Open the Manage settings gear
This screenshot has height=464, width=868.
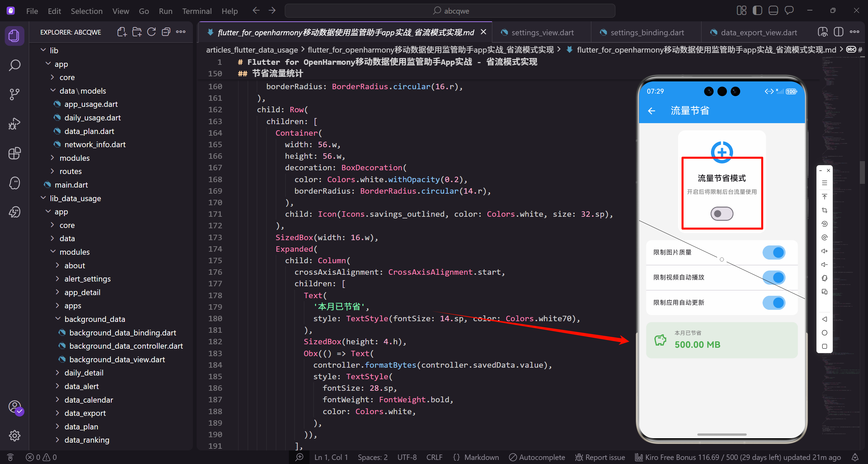pyautogui.click(x=14, y=436)
